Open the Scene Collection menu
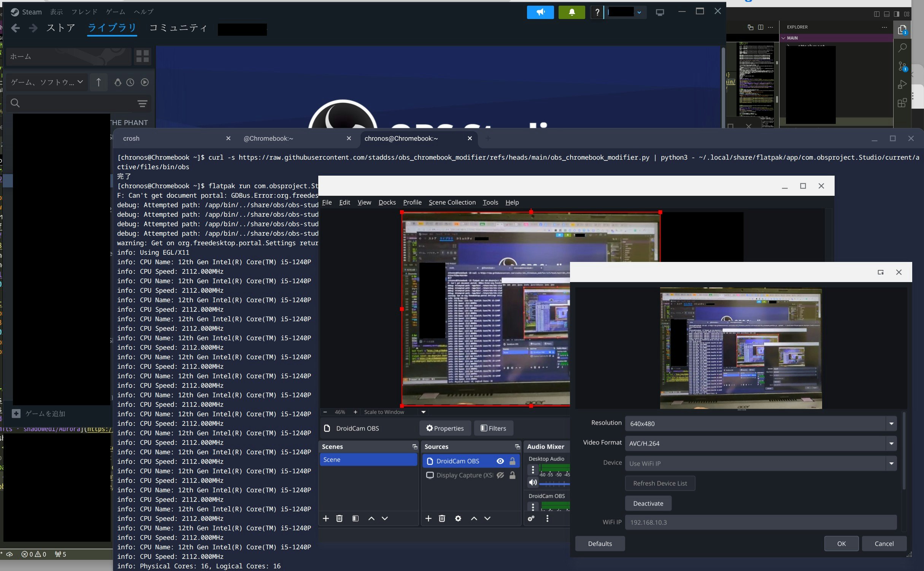The height and width of the screenshot is (571, 924). pos(452,202)
